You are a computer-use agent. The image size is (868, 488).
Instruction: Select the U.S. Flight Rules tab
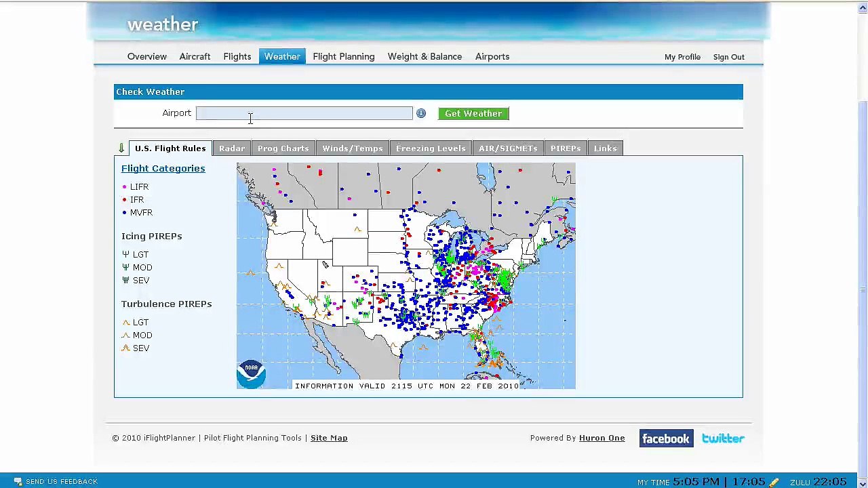[x=170, y=148]
